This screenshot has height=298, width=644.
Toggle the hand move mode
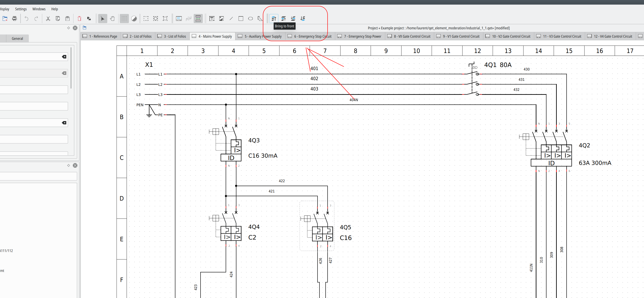(112, 19)
